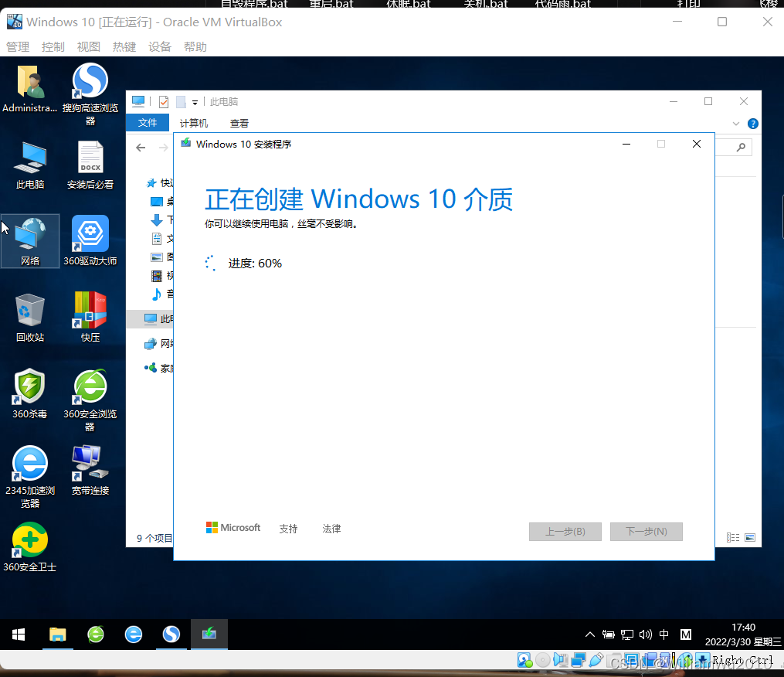Select music note item in sidebar
Screen dimensions: 784x677
(x=157, y=294)
